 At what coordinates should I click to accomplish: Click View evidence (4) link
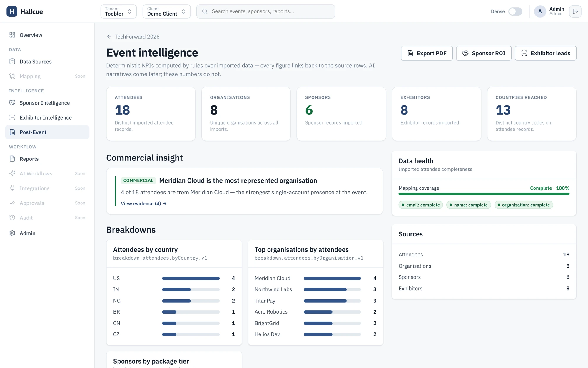(x=143, y=203)
